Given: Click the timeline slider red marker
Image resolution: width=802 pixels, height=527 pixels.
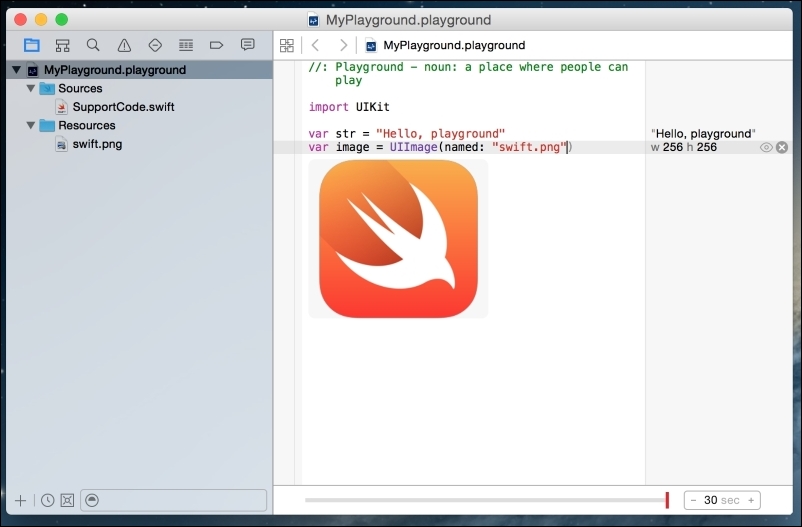Looking at the screenshot, I should pos(666,500).
